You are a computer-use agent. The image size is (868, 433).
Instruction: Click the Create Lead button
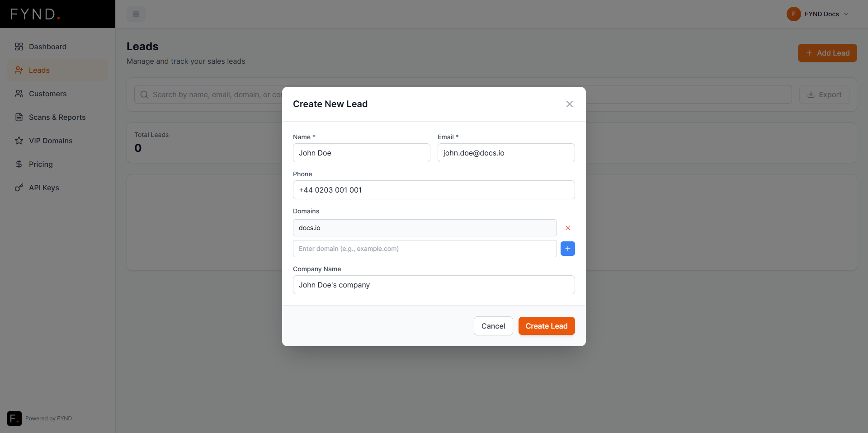pos(546,326)
